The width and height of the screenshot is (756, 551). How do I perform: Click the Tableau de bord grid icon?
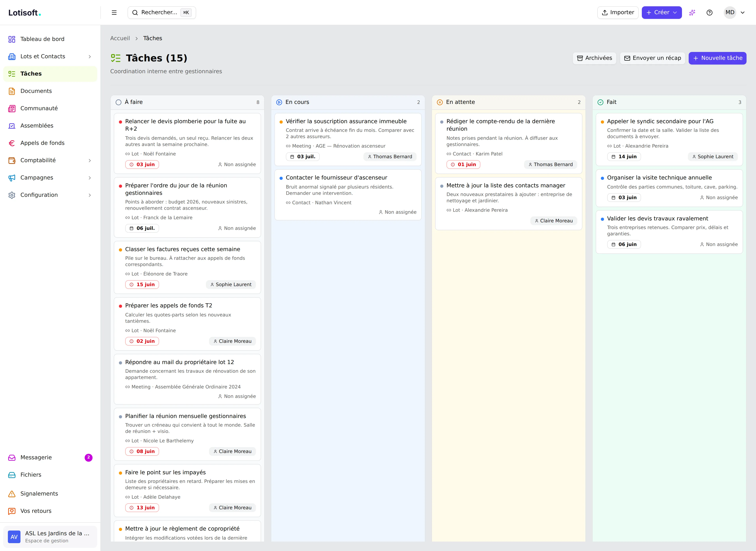click(x=12, y=39)
